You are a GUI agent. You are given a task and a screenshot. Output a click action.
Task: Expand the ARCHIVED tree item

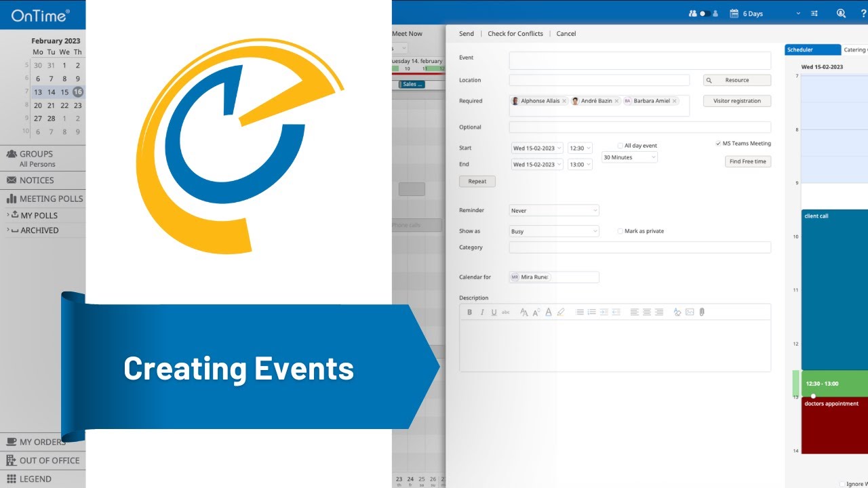8,230
